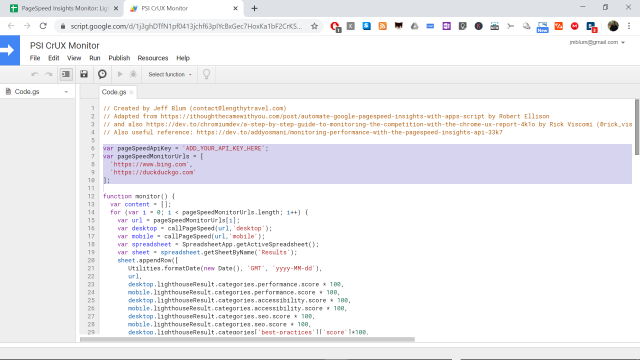Click the red extension icon with badge
The width and height of the screenshot is (640, 360).
[x=335, y=27]
